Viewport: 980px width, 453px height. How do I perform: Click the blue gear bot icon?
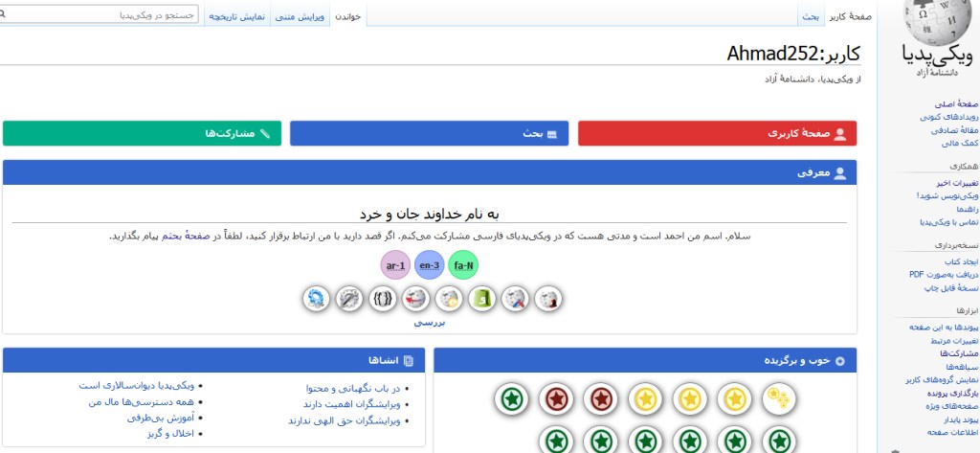[316, 300]
